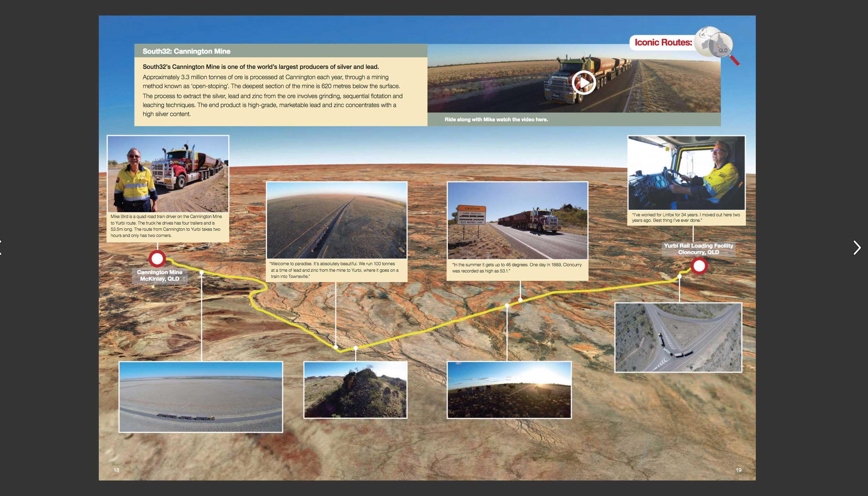Click 'Ride along with Mike watch the video here' caption
The width and height of the screenshot is (868, 496).
click(x=496, y=120)
